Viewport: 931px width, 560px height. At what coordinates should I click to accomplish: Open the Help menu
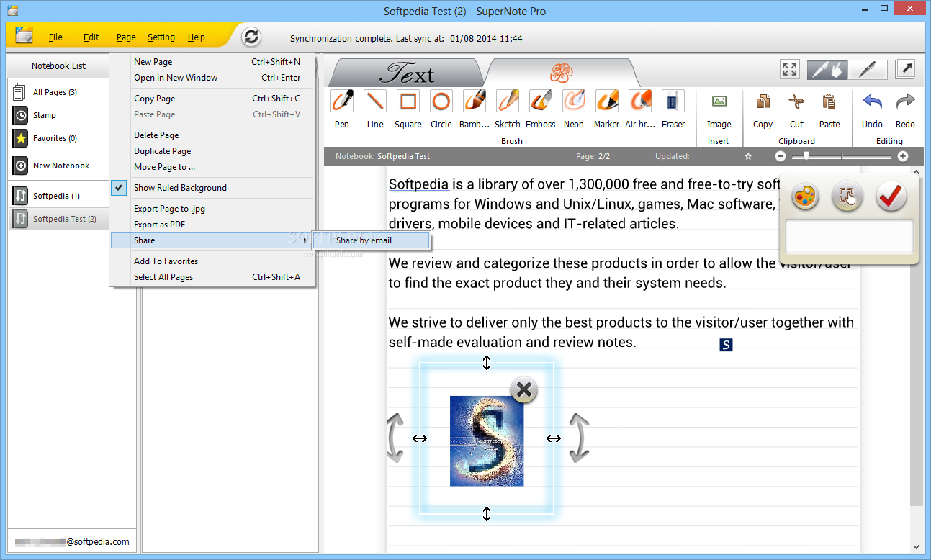(x=197, y=37)
